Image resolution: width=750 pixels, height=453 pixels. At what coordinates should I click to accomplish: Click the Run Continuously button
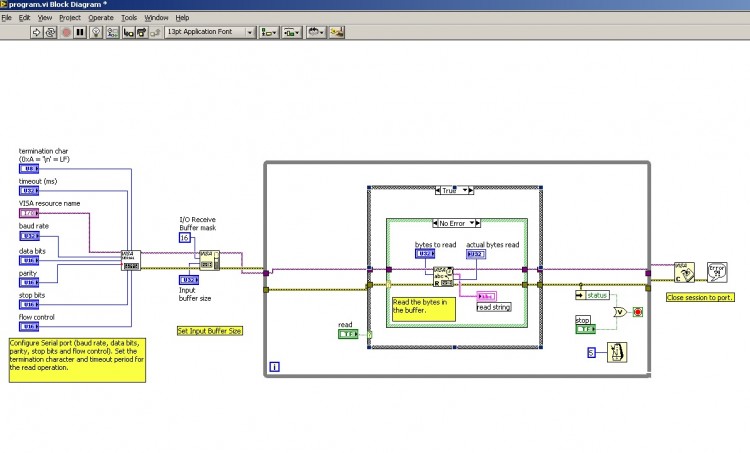pyautogui.click(x=50, y=32)
